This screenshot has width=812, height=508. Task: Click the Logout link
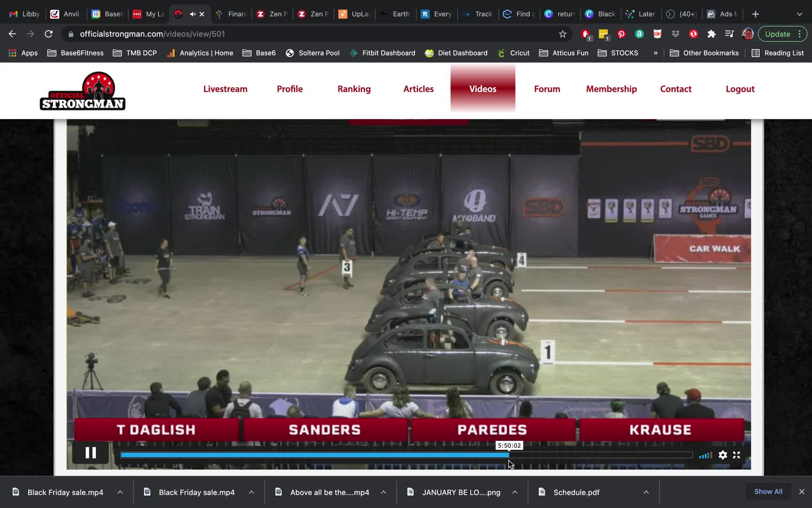[740, 89]
